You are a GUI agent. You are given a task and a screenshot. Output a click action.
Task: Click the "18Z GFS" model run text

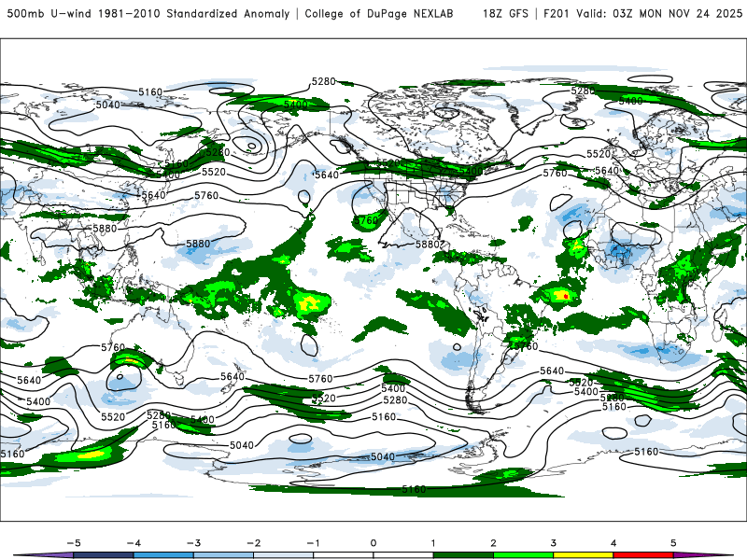point(505,13)
